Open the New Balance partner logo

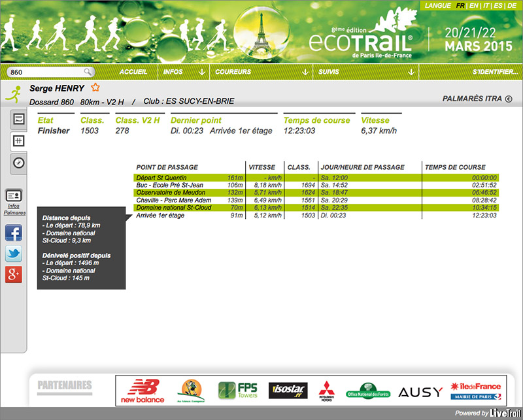(x=143, y=391)
